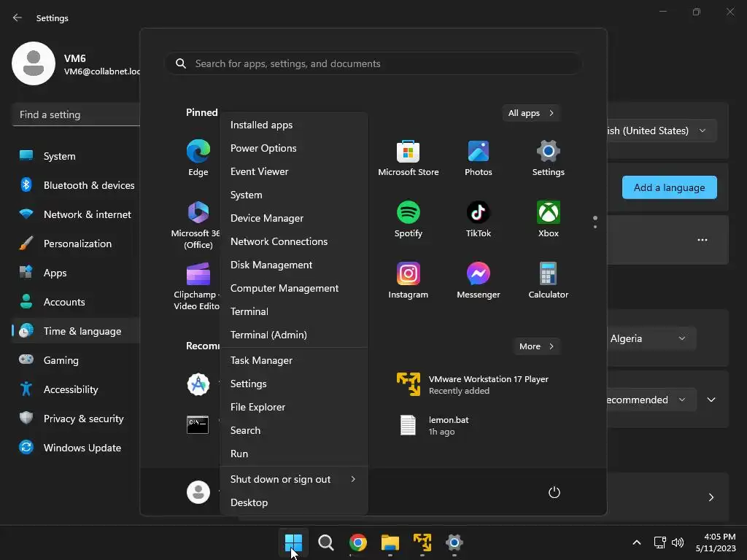Open the Instagram app
The image size is (747, 560).
[409, 280]
